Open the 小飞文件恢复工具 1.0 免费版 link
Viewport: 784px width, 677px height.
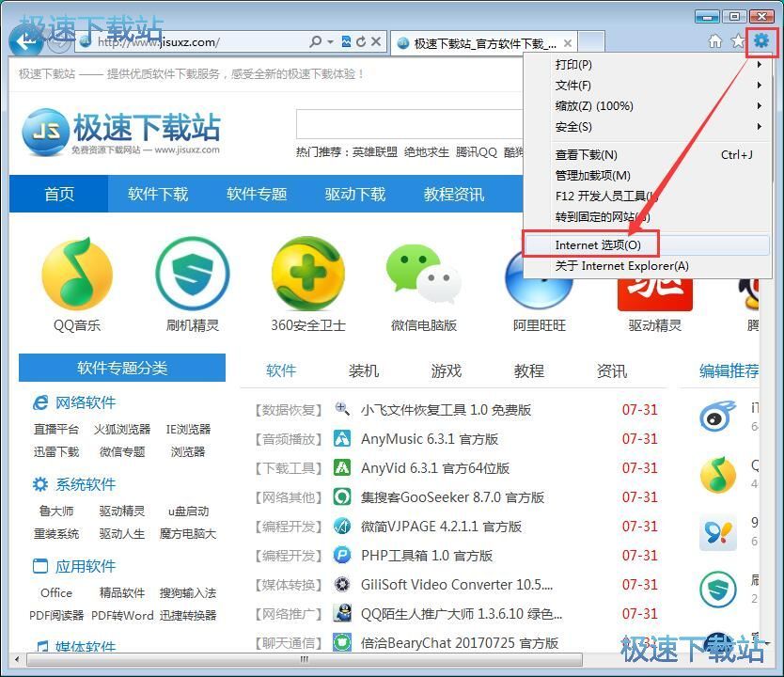(446, 410)
